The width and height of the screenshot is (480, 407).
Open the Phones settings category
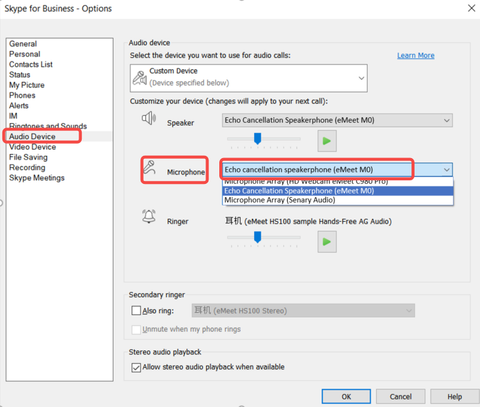click(22, 95)
